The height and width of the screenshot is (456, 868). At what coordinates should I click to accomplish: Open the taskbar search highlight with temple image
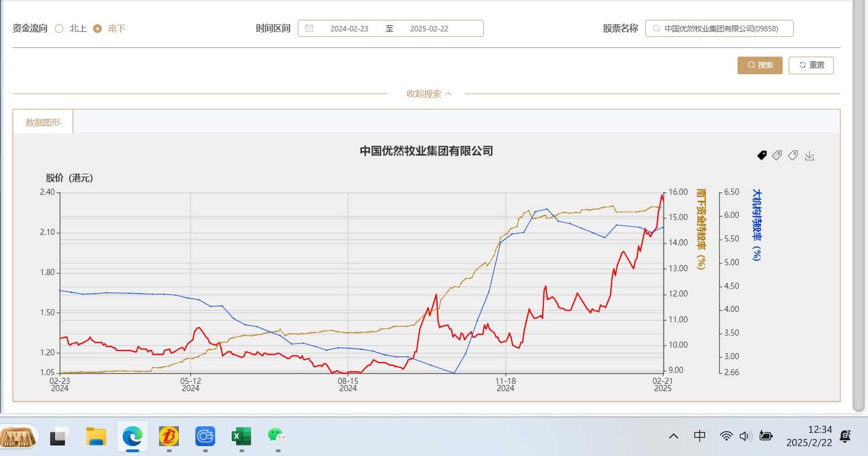click(19, 437)
